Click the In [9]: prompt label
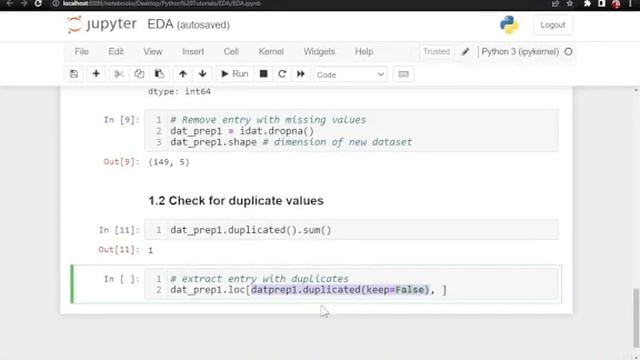This screenshot has height=360, width=640. coord(122,120)
